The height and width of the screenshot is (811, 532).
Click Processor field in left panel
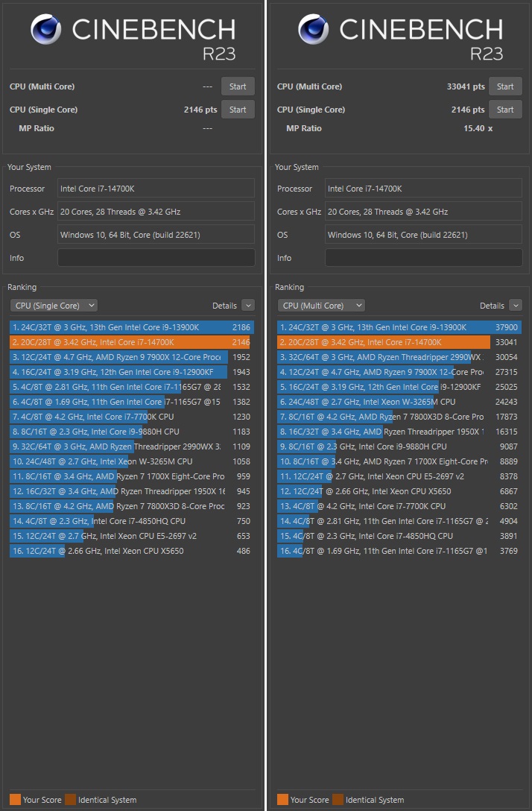(x=156, y=189)
